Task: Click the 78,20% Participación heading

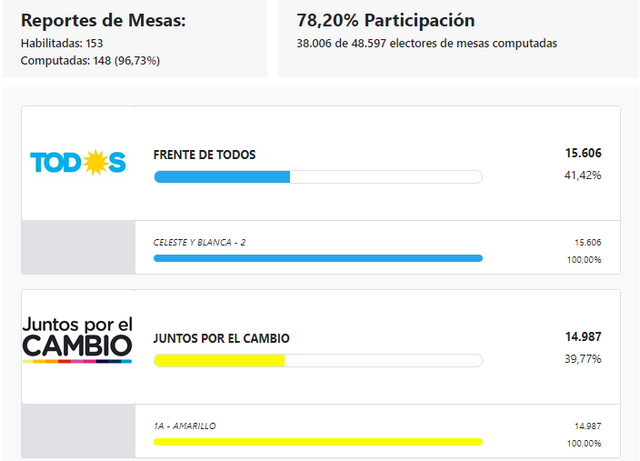Action: point(386,20)
